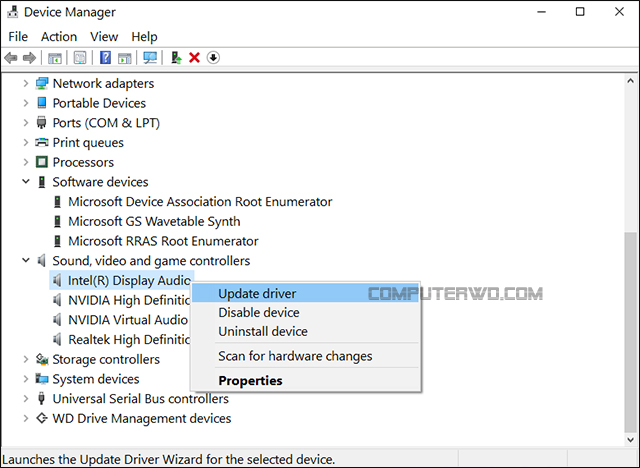Go back with the toolbar Back arrow

[x=11, y=58]
